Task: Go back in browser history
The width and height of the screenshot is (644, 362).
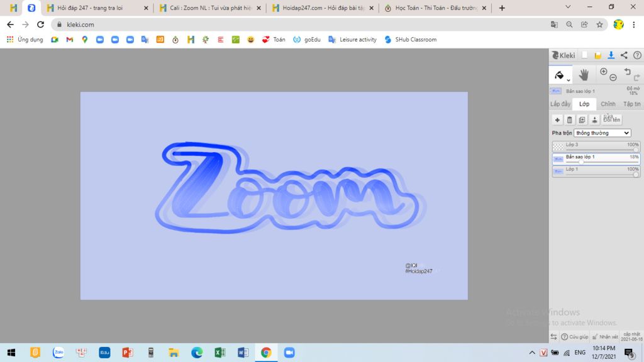Action: pyautogui.click(x=10, y=25)
